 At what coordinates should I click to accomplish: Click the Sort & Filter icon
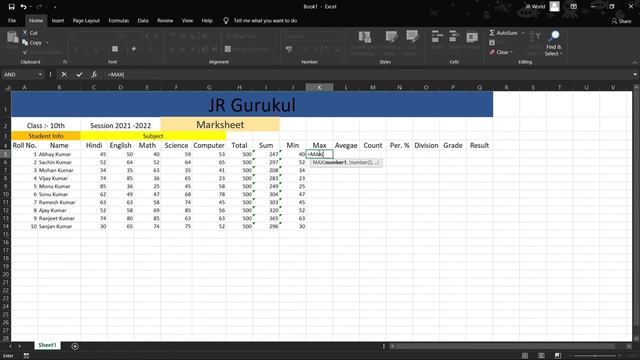[x=534, y=37]
